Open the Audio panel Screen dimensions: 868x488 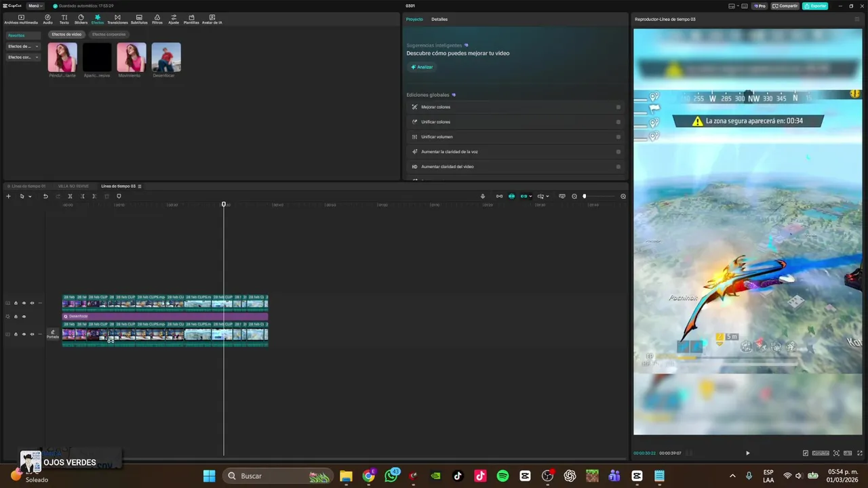pos(47,19)
